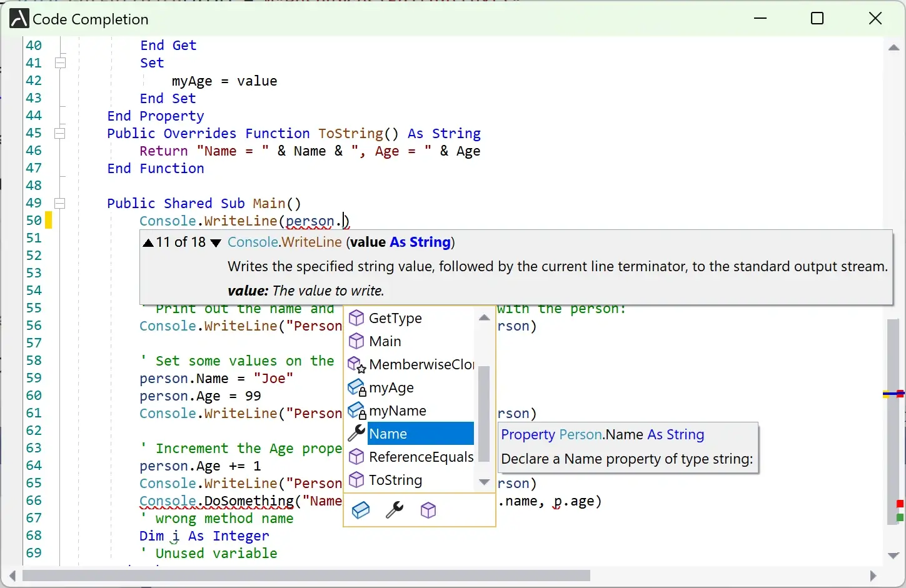Click the wrench icon beside Name property
This screenshot has width=906, height=588.
(x=355, y=433)
